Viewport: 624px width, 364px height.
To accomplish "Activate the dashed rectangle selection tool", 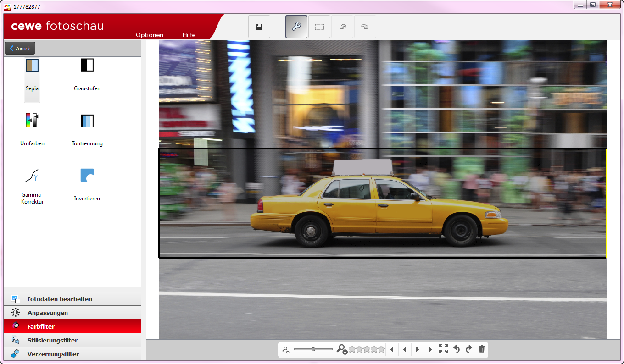I will 319,27.
